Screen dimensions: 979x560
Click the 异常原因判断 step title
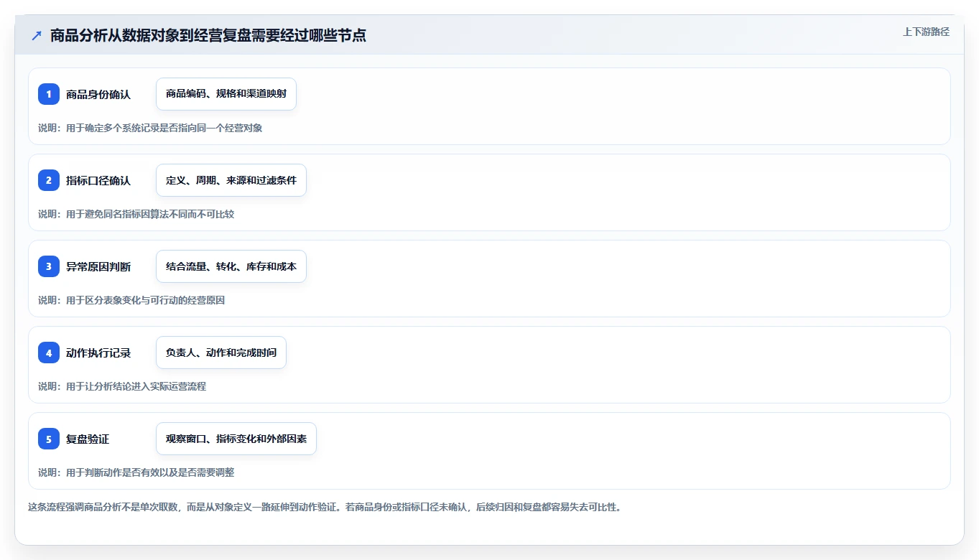[98, 266]
